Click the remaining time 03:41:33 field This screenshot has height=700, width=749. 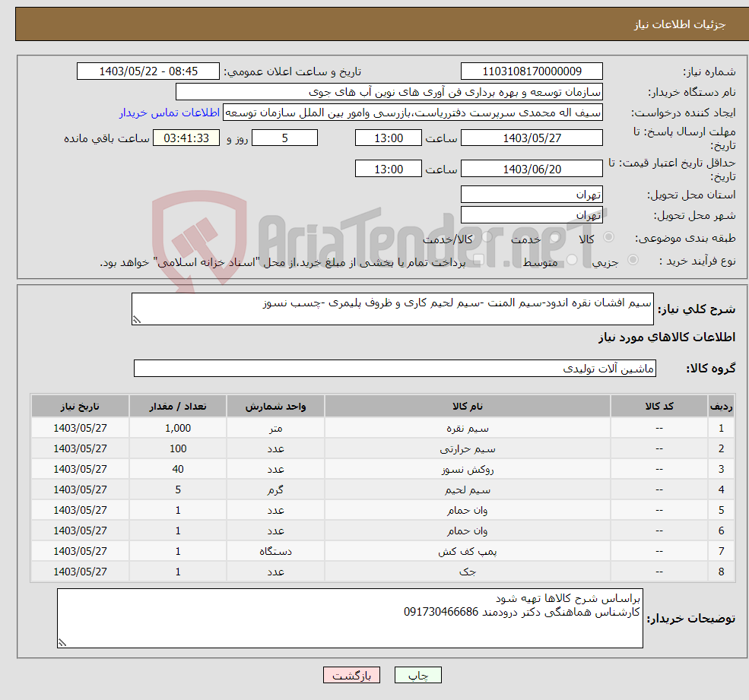pyautogui.click(x=186, y=138)
